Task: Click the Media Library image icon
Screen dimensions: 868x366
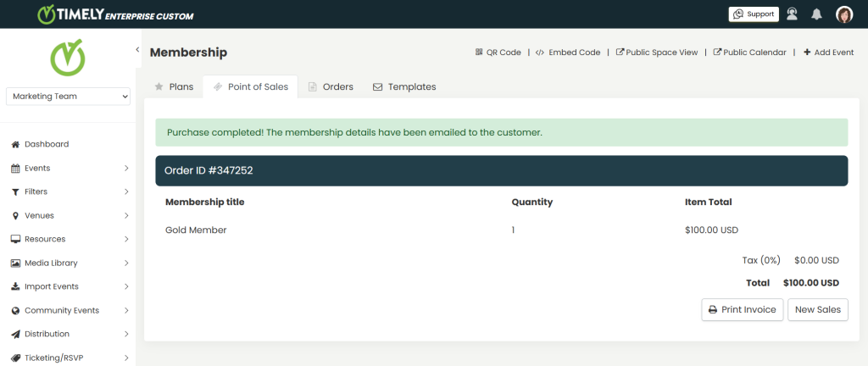Action: click(x=15, y=263)
